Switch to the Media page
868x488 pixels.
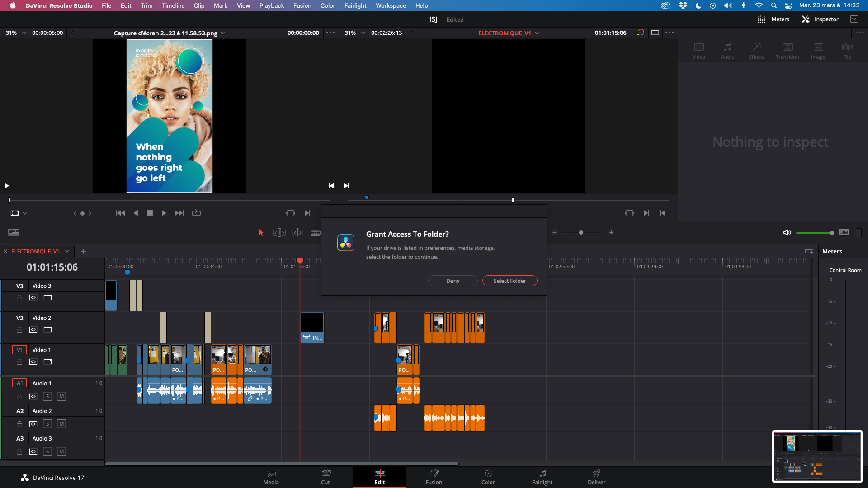tap(271, 477)
